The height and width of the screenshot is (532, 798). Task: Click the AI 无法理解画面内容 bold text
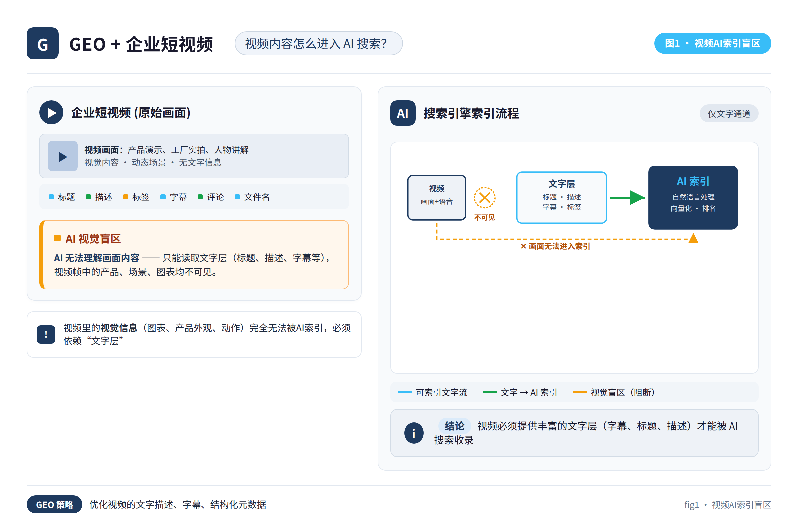pyautogui.click(x=97, y=258)
